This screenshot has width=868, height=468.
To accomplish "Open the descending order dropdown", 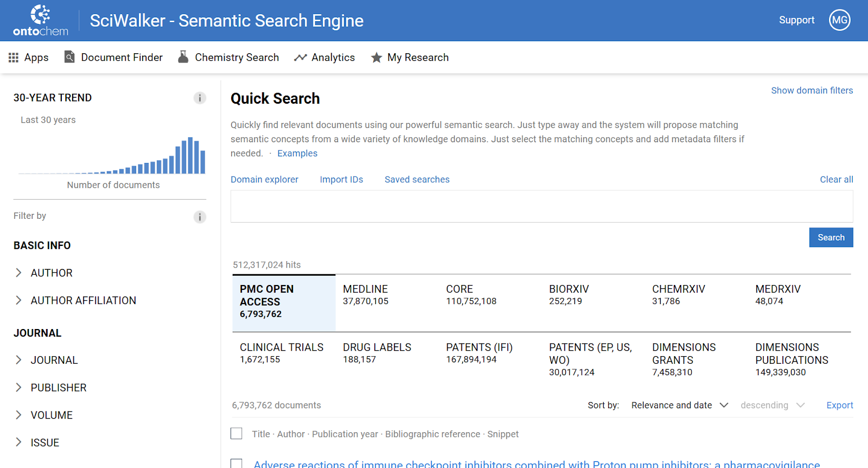I will pyautogui.click(x=773, y=405).
